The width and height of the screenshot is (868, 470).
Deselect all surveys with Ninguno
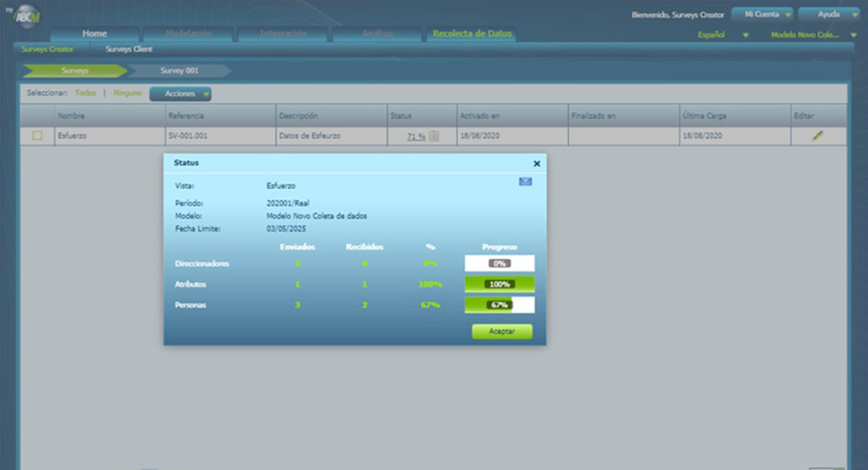(x=127, y=93)
